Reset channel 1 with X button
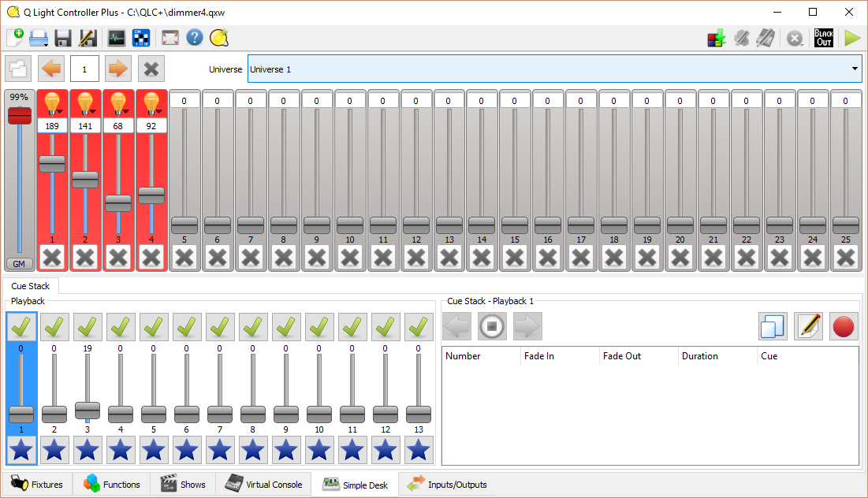This screenshot has height=498, width=868. 52,258
